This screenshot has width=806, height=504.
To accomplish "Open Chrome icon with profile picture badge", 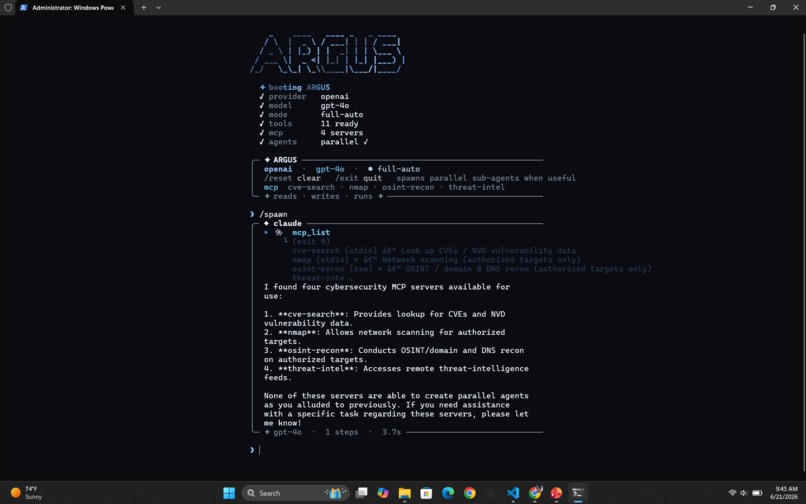I will pos(535,493).
